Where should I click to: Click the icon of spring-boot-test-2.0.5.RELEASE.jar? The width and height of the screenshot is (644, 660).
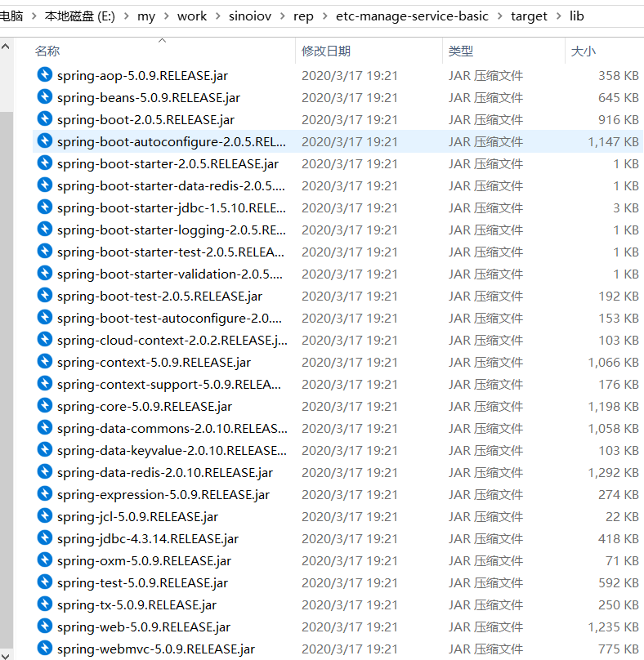coord(45,295)
